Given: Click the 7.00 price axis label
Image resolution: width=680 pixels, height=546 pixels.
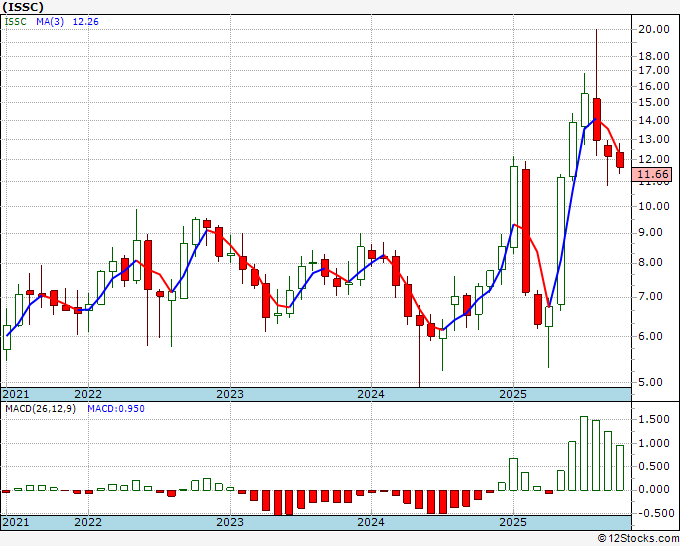Looking at the screenshot, I should pyautogui.click(x=651, y=297).
